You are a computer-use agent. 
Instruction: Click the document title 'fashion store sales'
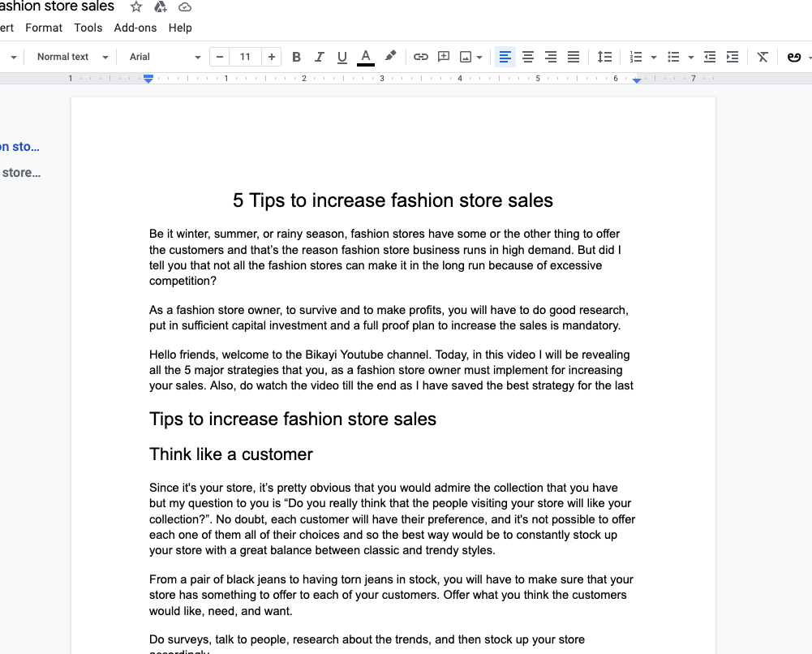point(57,6)
